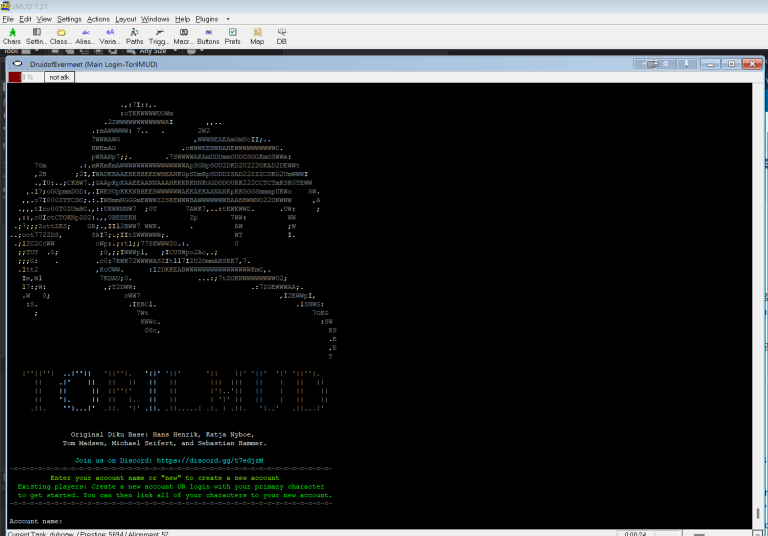Viewport: 768px width, 536px height.
Task: Open the 'Any Size' dropdown
Action: [x=158, y=51]
